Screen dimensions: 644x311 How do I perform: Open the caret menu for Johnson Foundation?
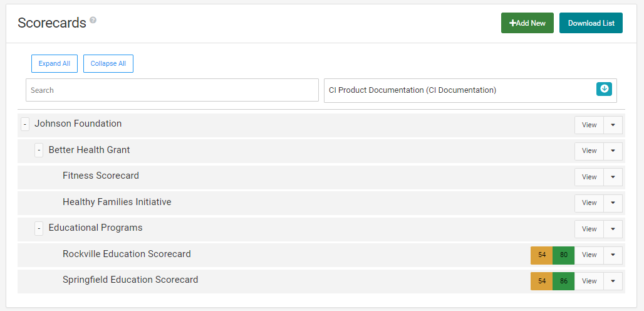613,125
